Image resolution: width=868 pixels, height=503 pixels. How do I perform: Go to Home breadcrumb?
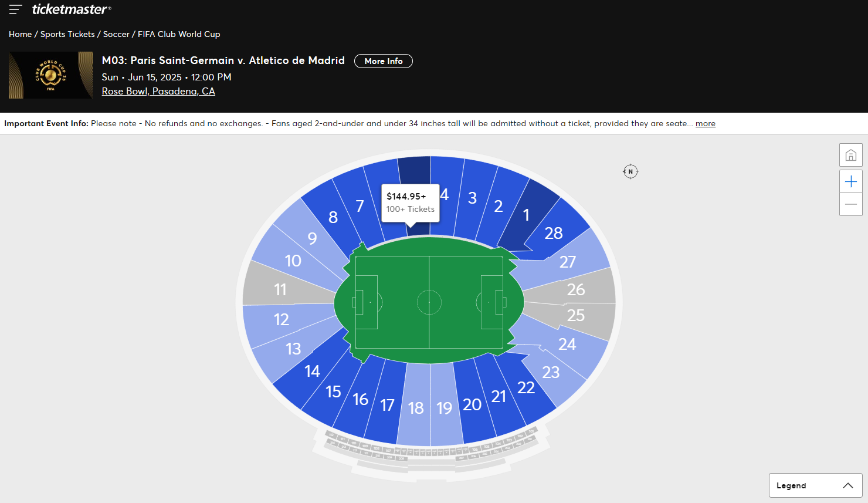click(20, 34)
